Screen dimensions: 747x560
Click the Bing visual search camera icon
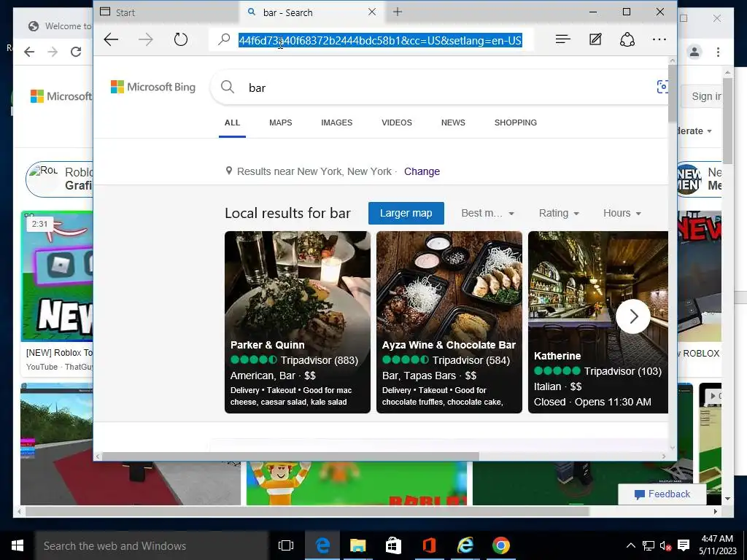coord(662,87)
